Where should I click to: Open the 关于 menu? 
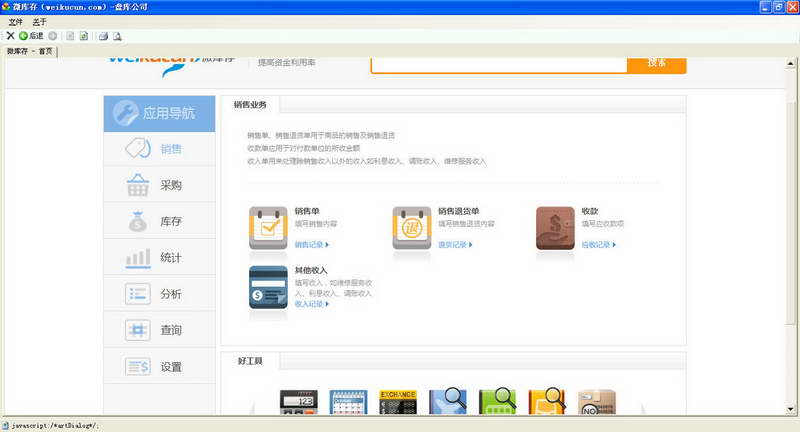pos(39,21)
